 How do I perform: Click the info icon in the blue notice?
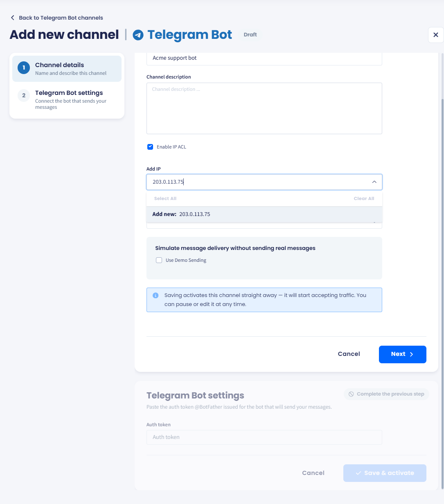point(156,295)
